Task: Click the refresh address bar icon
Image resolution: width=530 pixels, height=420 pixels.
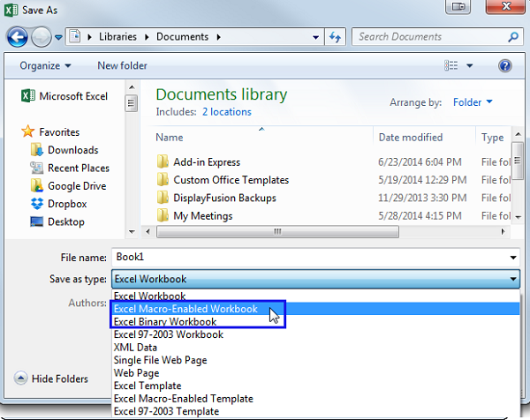Action: (335, 37)
